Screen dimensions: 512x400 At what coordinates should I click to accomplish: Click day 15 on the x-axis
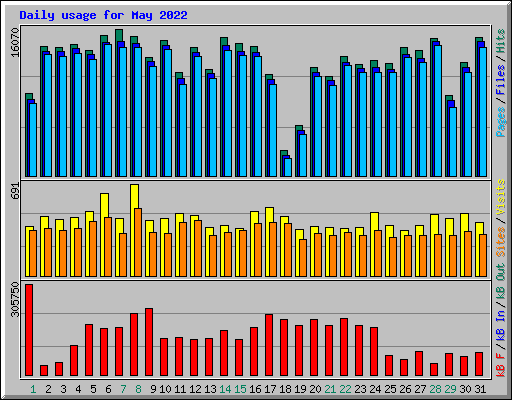[x=240, y=389]
